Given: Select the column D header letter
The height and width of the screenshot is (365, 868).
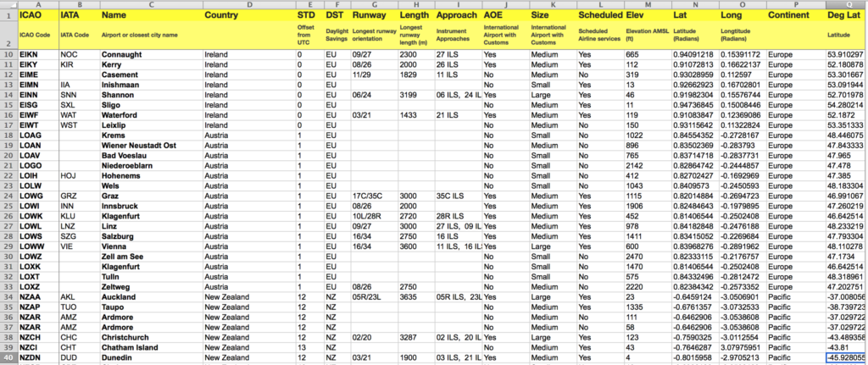Looking at the screenshot, I should pos(248,4).
